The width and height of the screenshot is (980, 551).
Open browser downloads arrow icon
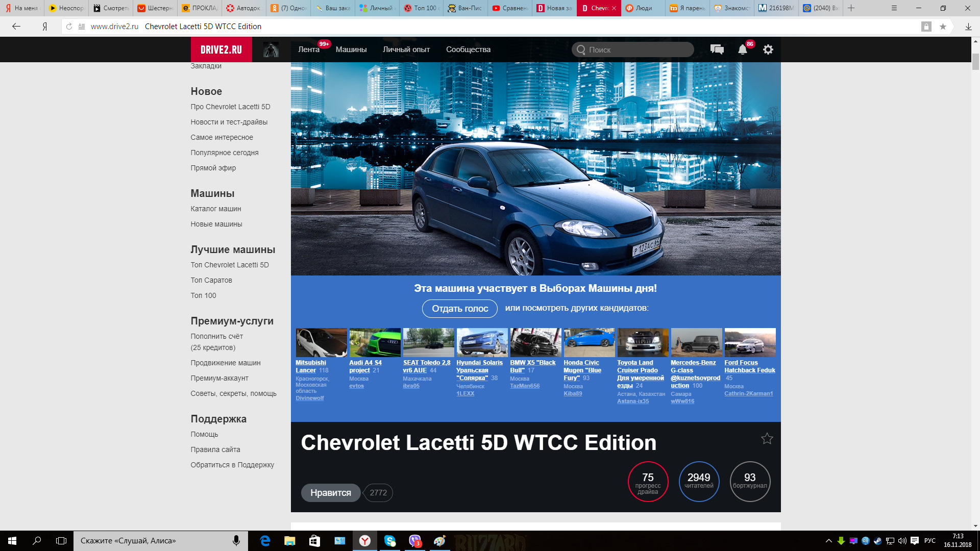tap(968, 27)
